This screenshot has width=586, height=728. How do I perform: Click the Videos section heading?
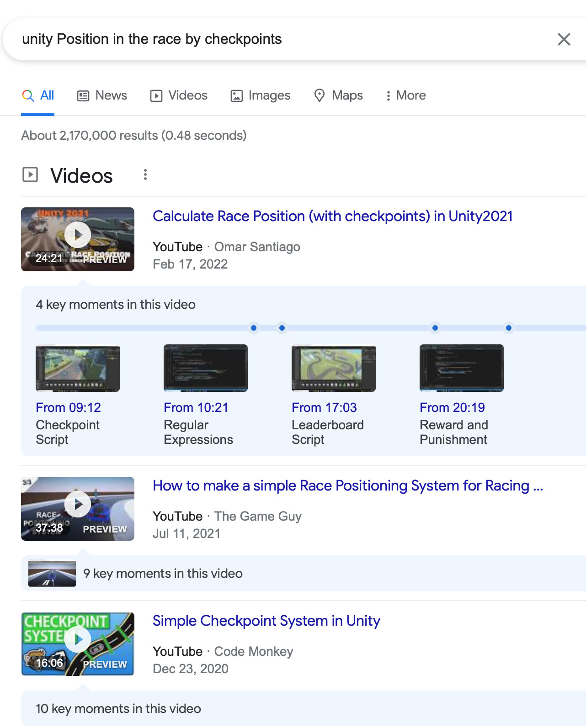[81, 175]
